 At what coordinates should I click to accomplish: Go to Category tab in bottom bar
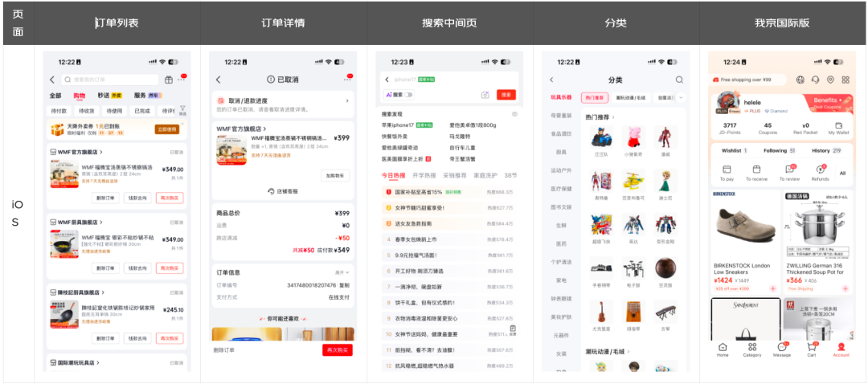click(x=751, y=349)
